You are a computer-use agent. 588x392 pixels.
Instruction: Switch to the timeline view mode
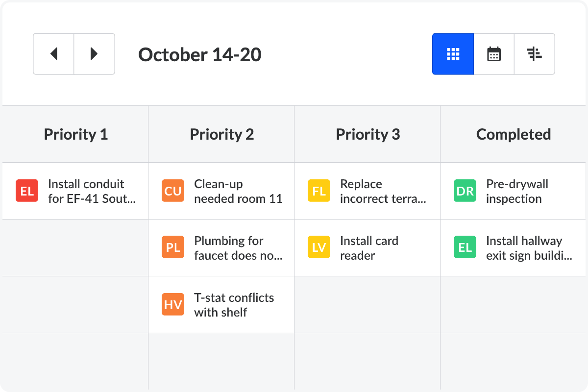[534, 54]
